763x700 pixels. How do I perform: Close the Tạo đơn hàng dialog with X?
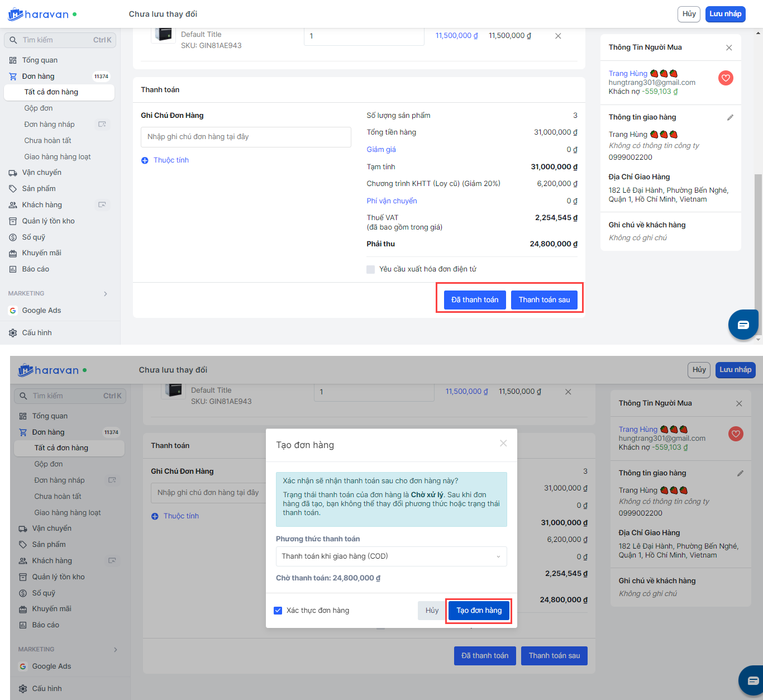pyautogui.click(x=503, y=443)
